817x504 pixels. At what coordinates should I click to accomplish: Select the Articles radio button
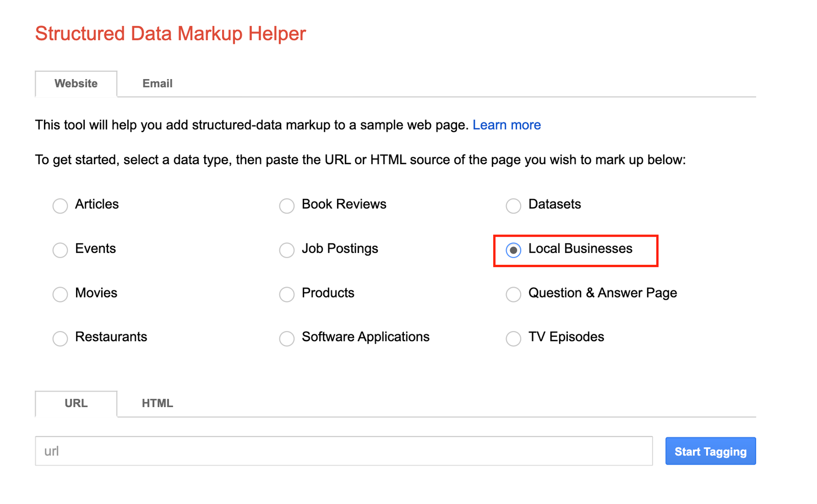pyautogui.click(x=60, y=206)
